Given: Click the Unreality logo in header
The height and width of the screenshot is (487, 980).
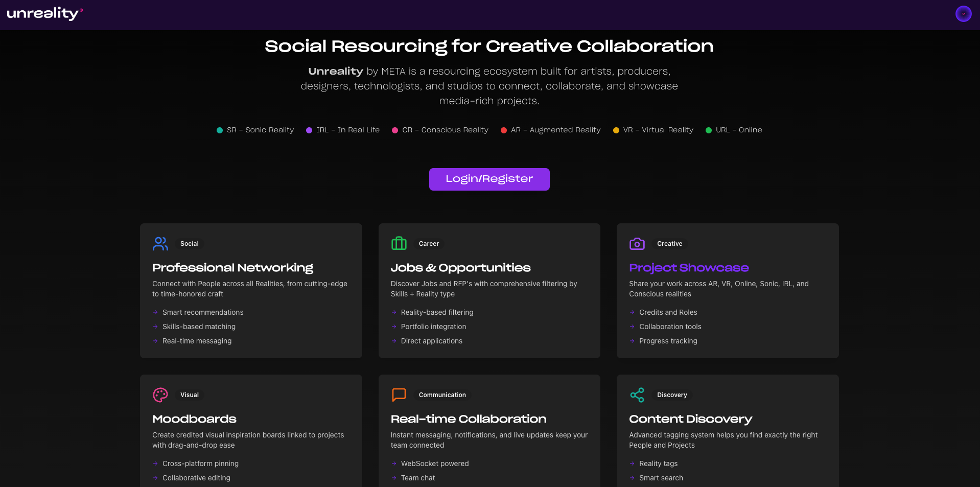Looking at the screenshot, I should [44, 14].
